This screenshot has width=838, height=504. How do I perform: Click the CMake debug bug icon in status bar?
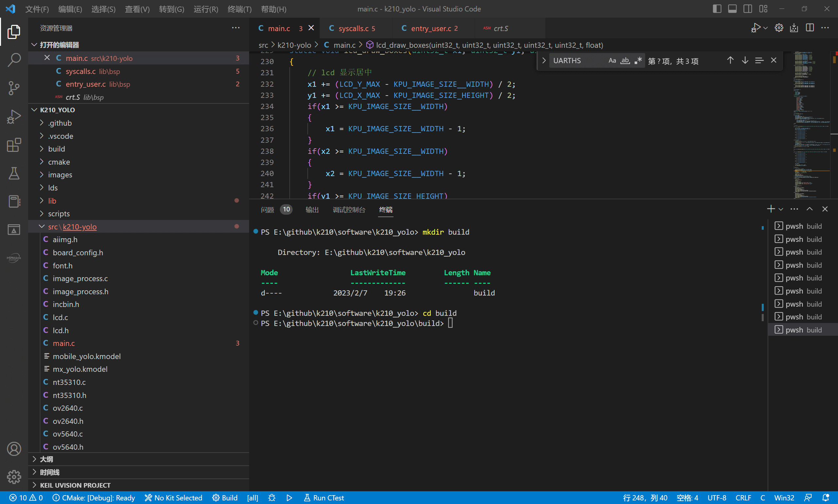coord(272,497)
